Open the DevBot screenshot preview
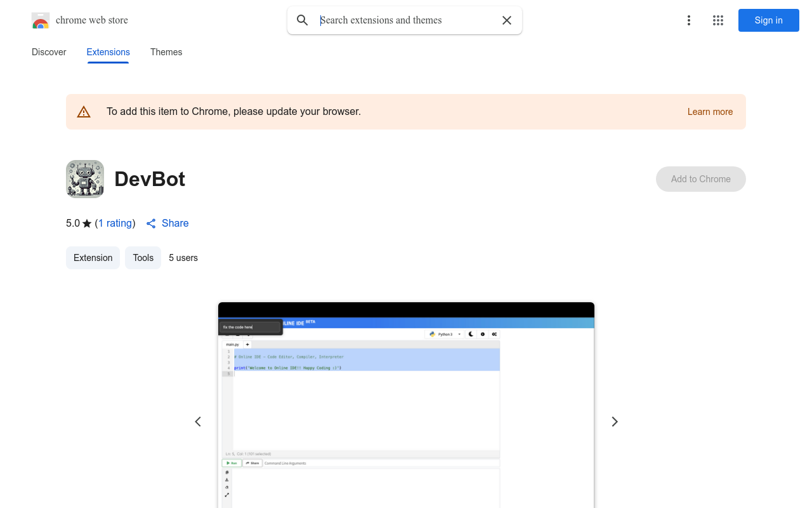Screen dimensions: 812x508 point(406,405)
